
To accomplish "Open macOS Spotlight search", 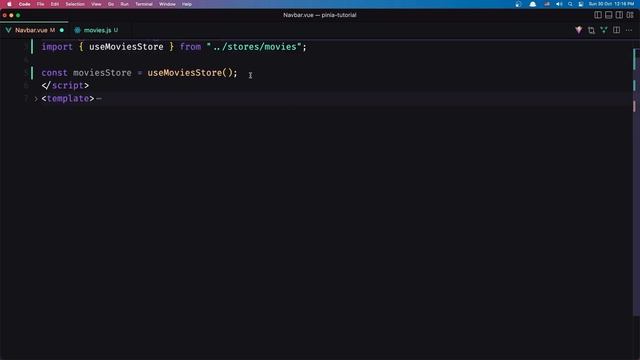I will click(570, 4).
